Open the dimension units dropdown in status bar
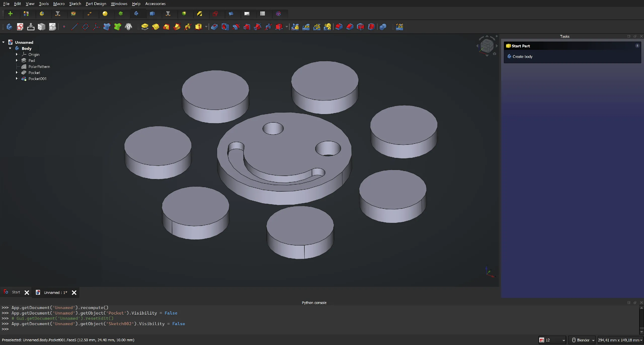The height and width of the screenshot is (345, 644). [x=641, y=340]
